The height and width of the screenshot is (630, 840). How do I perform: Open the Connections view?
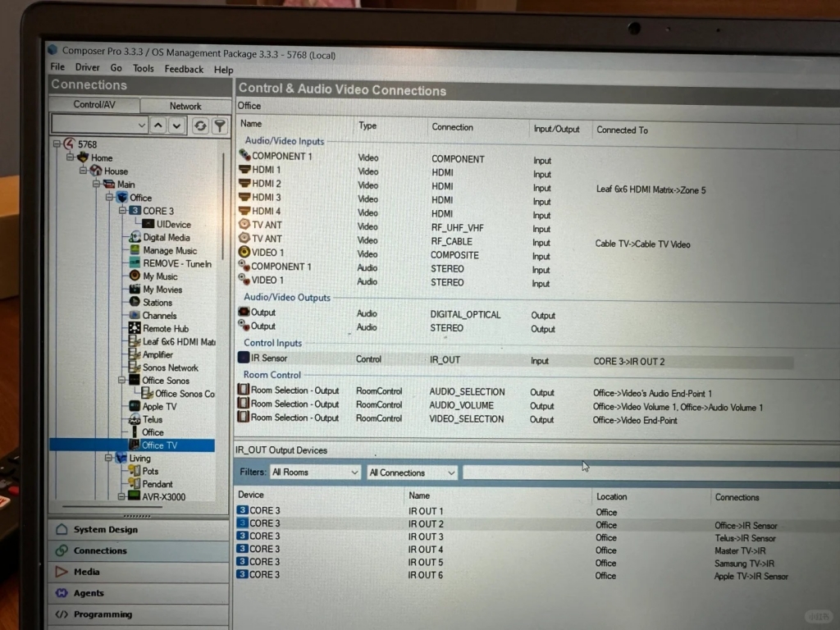tap(139, 550)
